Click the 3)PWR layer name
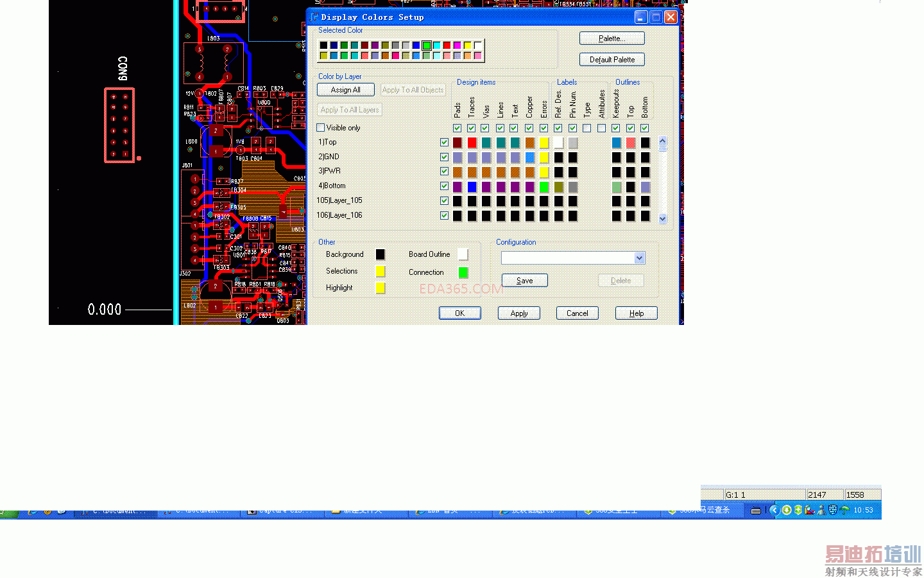 coord(330,171)
